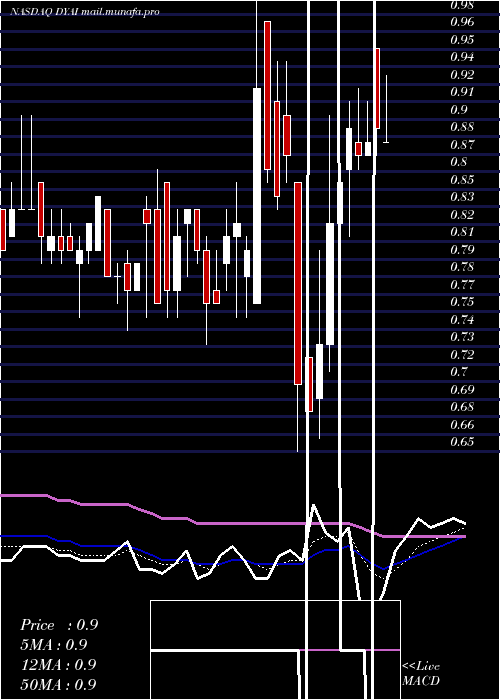
Task: Select the 0.82 price axis label
Action: pos(462,214)
